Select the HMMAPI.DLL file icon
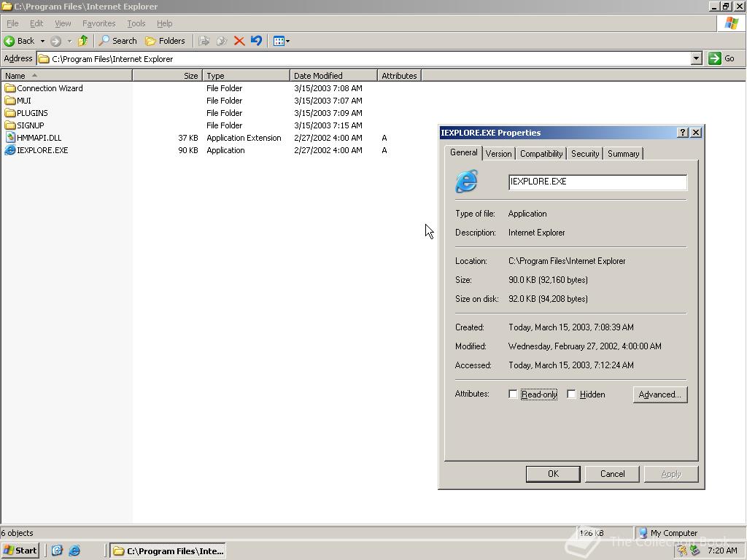Screen dimensions: 747x560 [10, 138]
